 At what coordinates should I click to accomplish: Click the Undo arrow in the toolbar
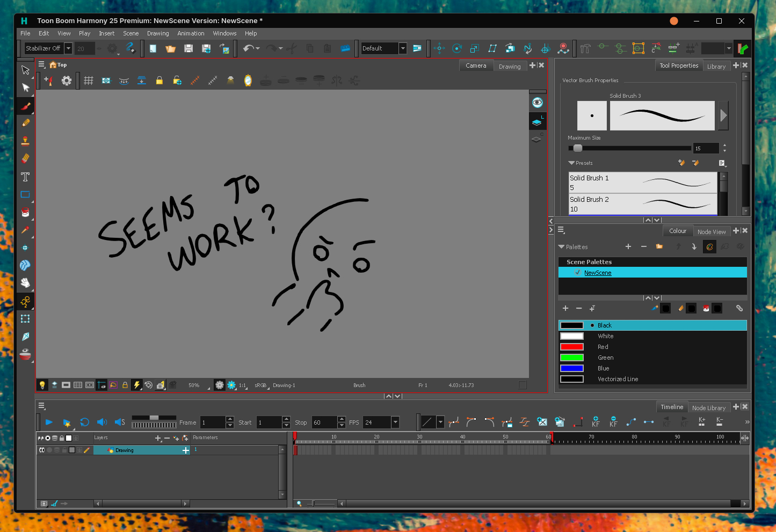click(x=248, y=48)
